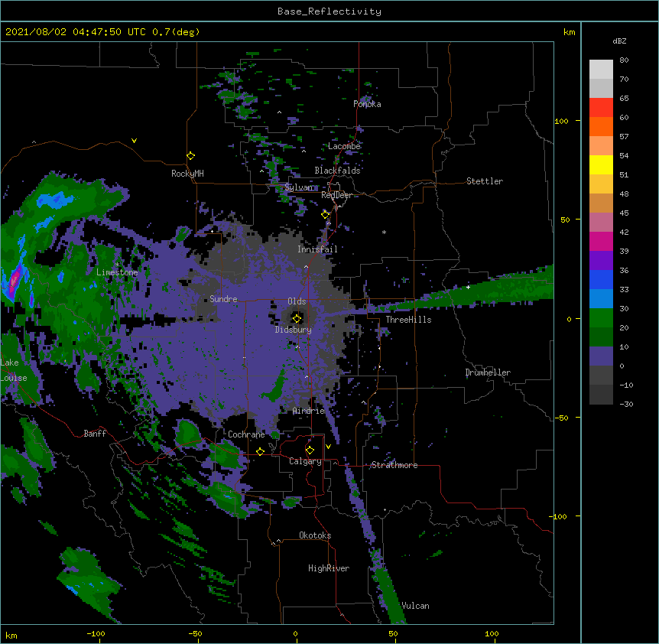Screen dimensions: 659x644
Task: Click the Drumheller label
Action: point(488,372)
